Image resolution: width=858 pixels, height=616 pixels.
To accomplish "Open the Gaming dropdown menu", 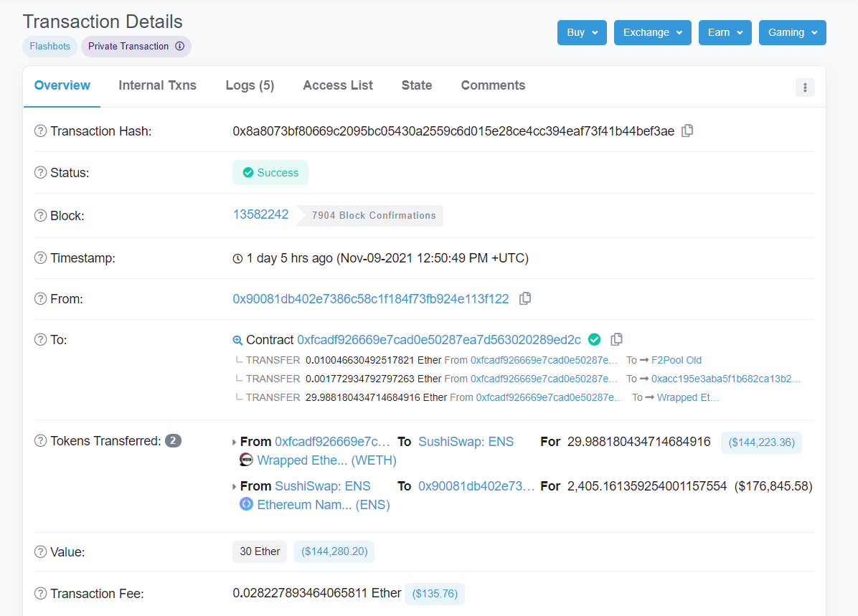I will point(792,32).
